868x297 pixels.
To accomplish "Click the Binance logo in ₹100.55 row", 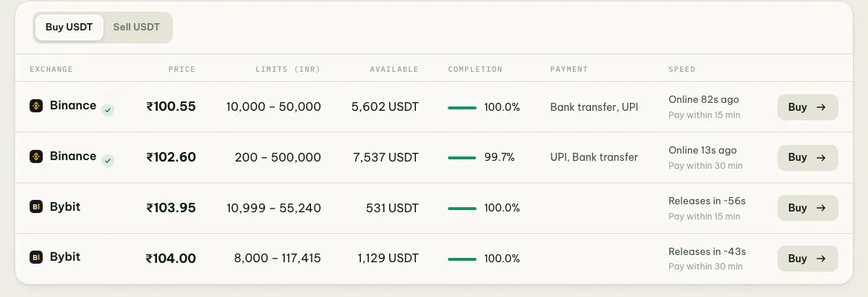I will coord(36,106).
